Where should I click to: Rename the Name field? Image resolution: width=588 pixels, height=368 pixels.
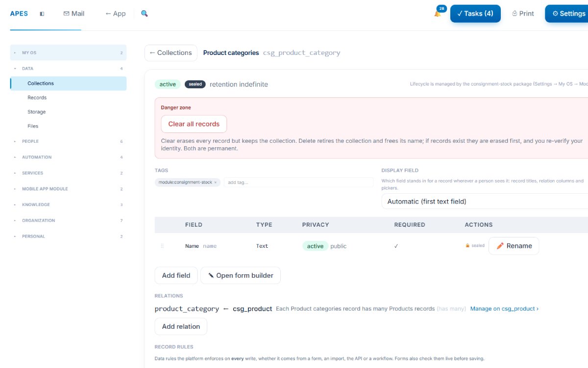click(x=514, y=246)
